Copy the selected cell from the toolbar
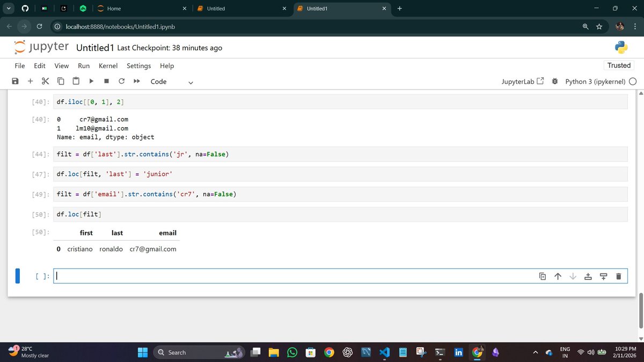Image resolution: width=644 pixels, height=362 pixels. (61, 81)
